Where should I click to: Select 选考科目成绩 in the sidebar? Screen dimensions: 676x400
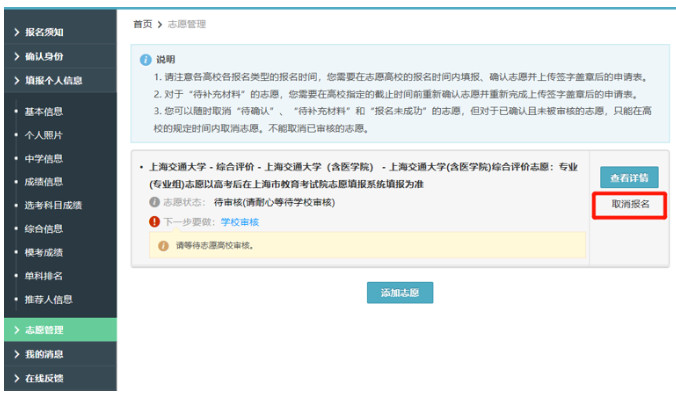pos(53,205)
